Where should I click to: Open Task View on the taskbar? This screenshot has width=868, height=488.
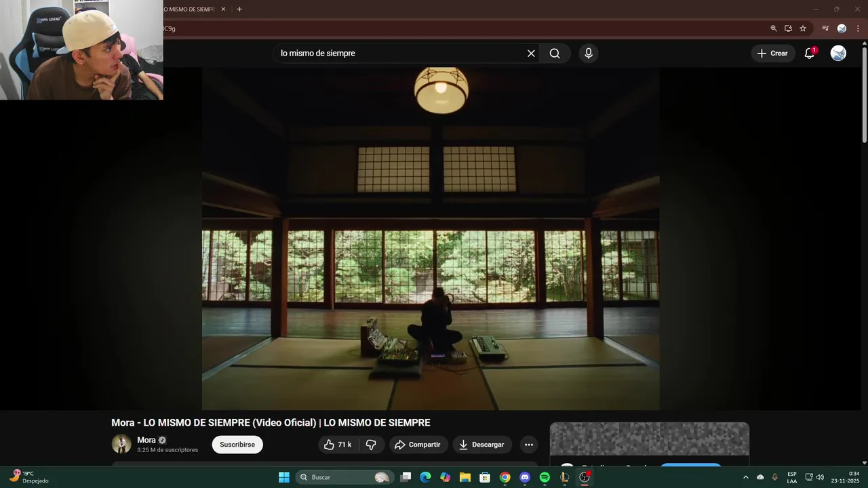click(x=406, y=477)
